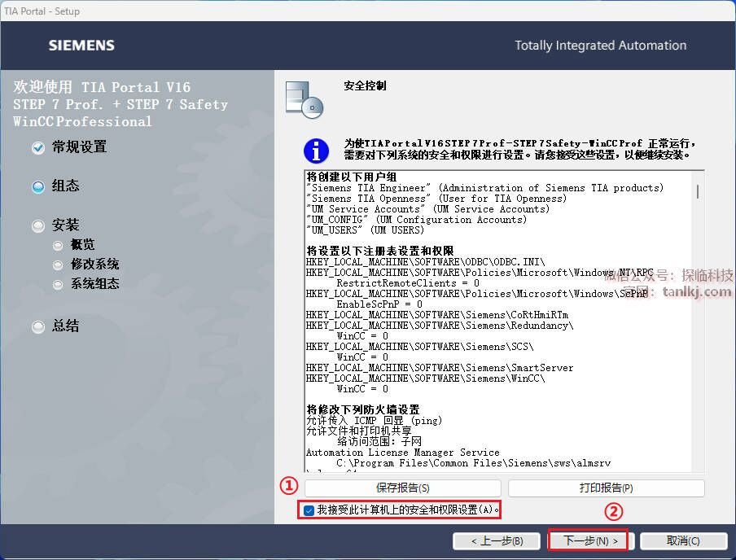Click the 打印报告(P) print report button
Viewport: 736px width, 560px height.
(x=606, y=488)
